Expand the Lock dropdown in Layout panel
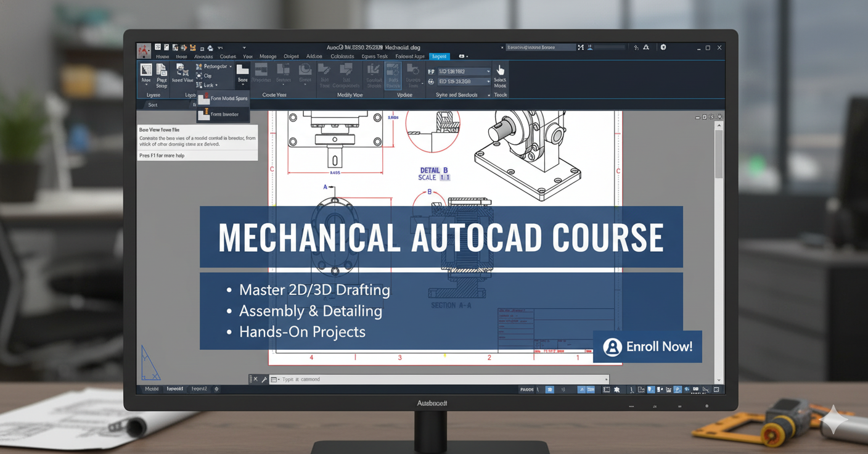Image resolution: width=868 pixels, height=454 pixels. tap(216, 85)
